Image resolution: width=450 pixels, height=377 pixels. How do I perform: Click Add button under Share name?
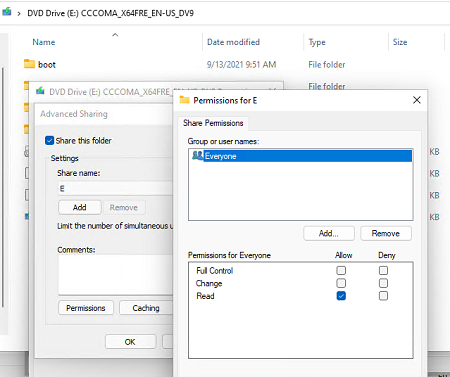coord(80,207)
